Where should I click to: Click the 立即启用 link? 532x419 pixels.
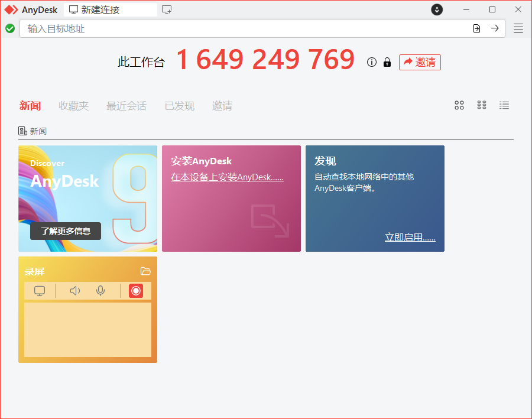click(410, 238)
